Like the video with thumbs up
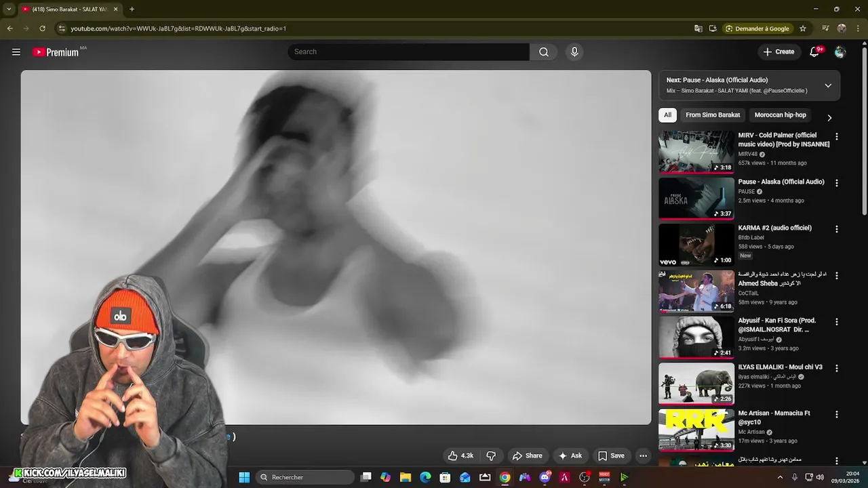Image resolution: width=868 pixels, height=488 pixels. pyautogui.click(x=460, y=455)
